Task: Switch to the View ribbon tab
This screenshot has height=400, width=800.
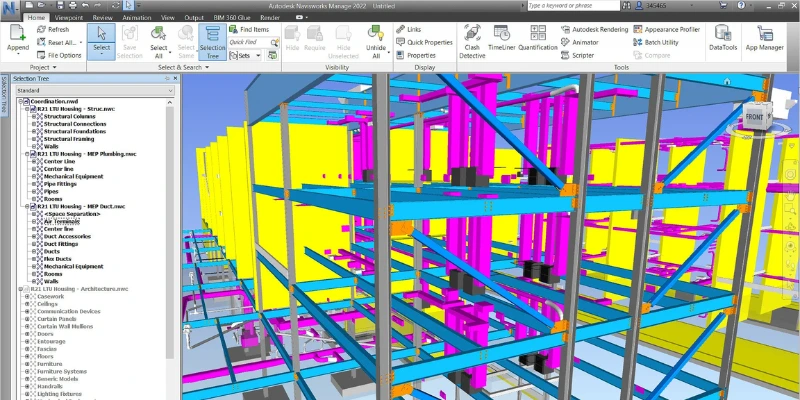Action: pyautogui.click(x=168, y=17)
